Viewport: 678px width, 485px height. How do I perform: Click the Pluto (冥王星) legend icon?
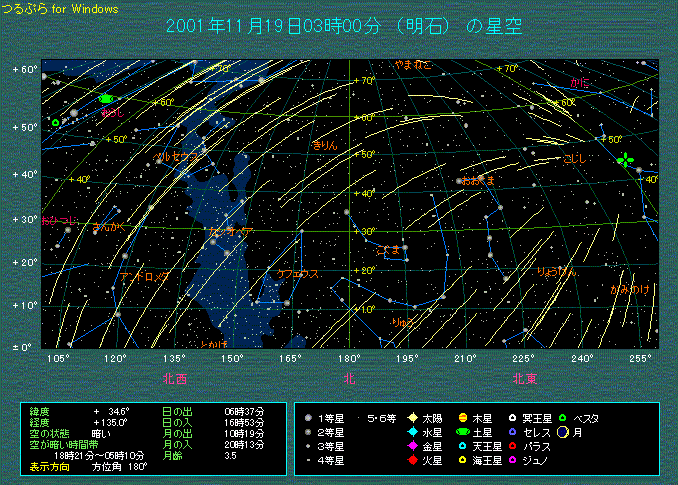click(513, 417)
